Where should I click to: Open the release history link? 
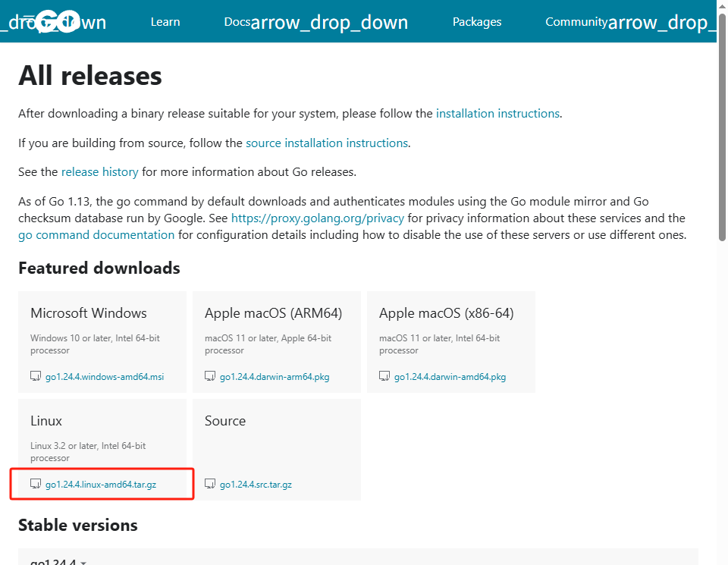click(100, 172)
